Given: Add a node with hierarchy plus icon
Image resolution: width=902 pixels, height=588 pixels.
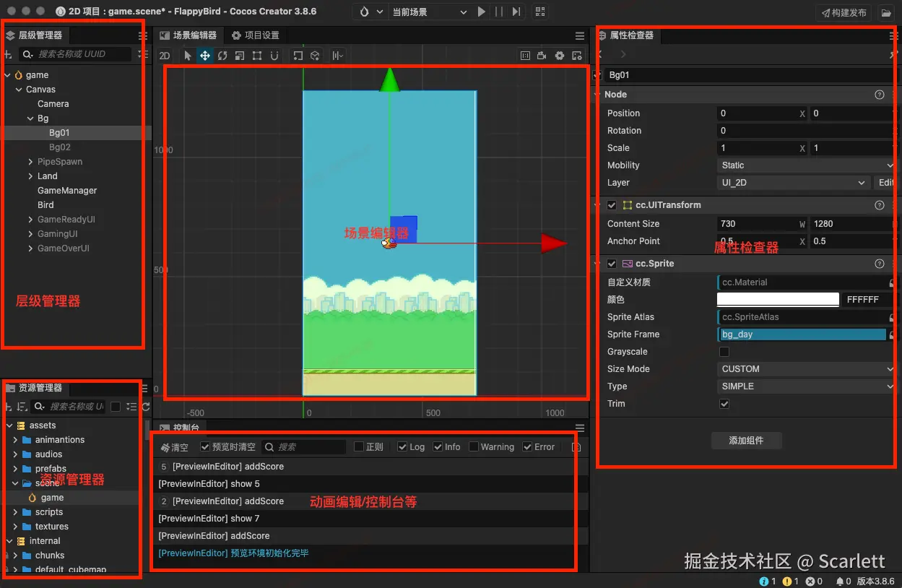Looking at the screenshot, I should 8,54.
